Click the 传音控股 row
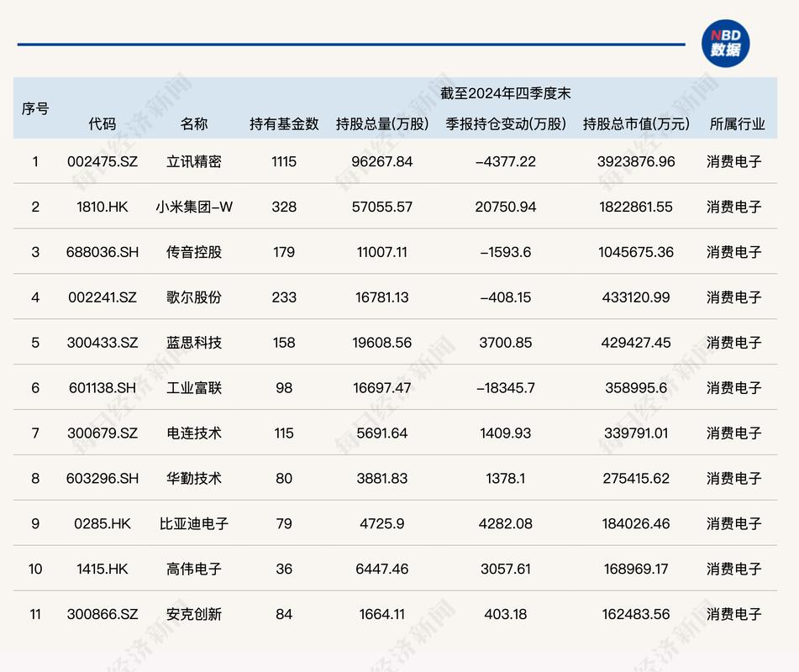This screenshot has height=672, width=799. 194,252
